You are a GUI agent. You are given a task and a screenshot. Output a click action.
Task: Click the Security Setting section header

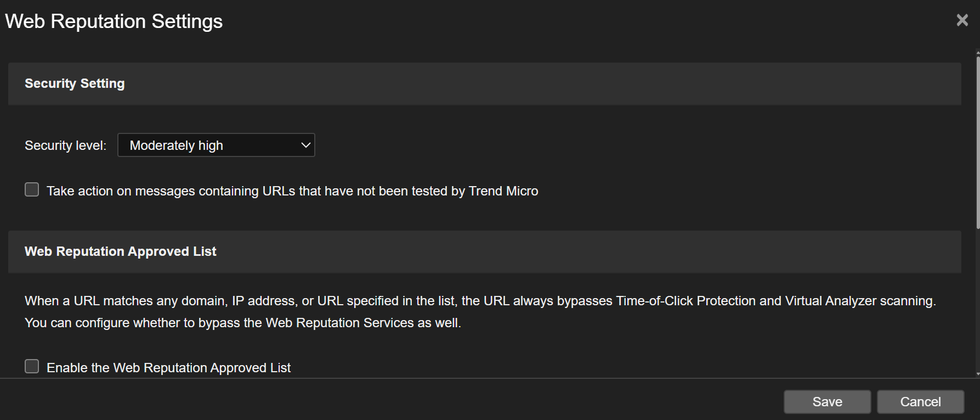[x=75, y=83]
